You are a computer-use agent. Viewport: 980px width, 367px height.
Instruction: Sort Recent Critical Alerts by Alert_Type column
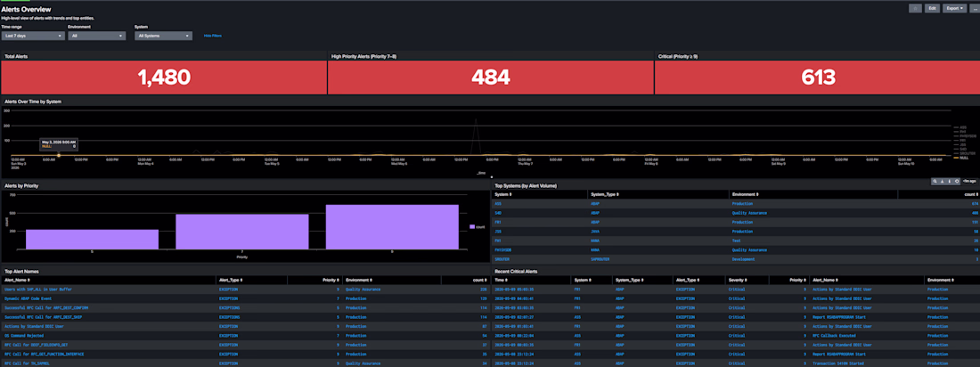pyautogui.click(x=689, y=280)
